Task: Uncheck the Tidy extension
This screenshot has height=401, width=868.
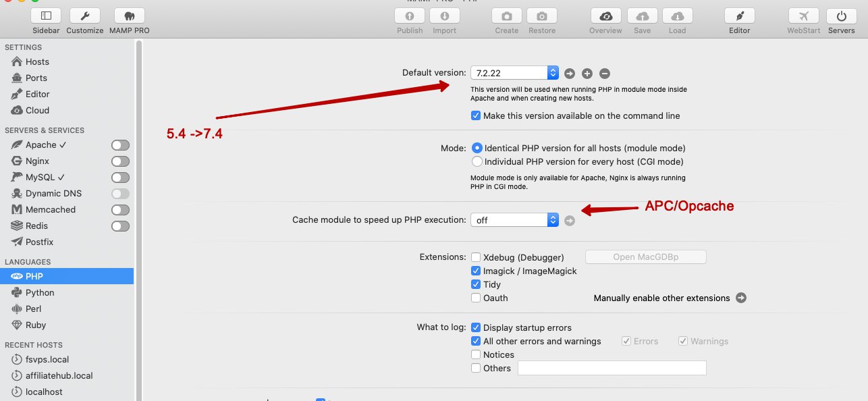Action: coord(476,284)
